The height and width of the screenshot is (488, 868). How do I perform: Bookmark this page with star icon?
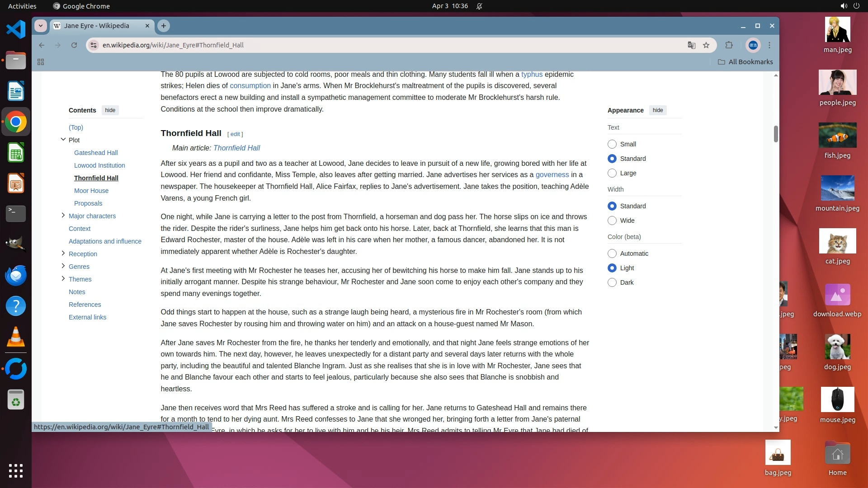(x=706, y=45)
